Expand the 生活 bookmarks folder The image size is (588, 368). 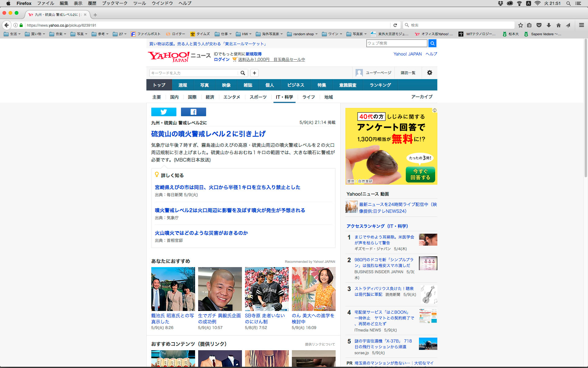point(12,34)
